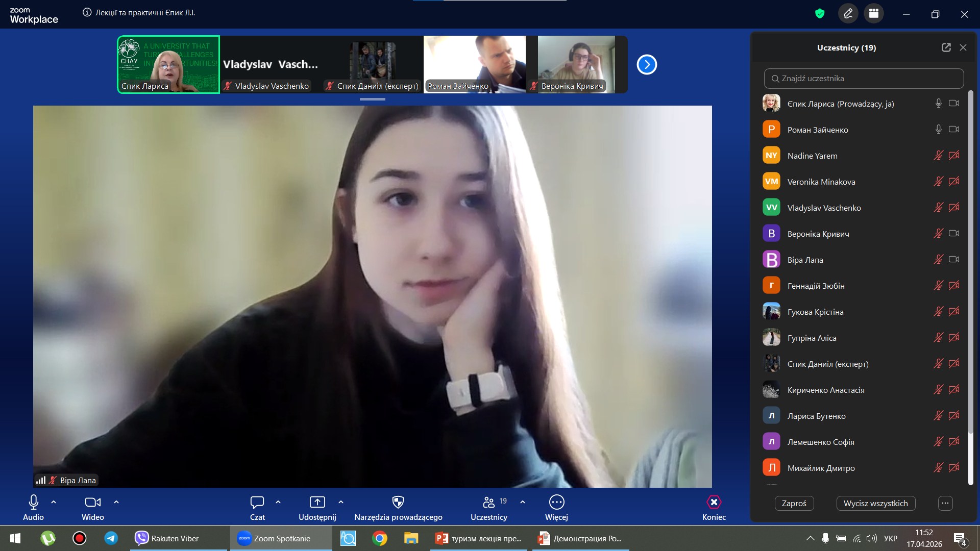Click the Udostępnij share screen icon
Screen dimensions: 980x551
point(317,502)
